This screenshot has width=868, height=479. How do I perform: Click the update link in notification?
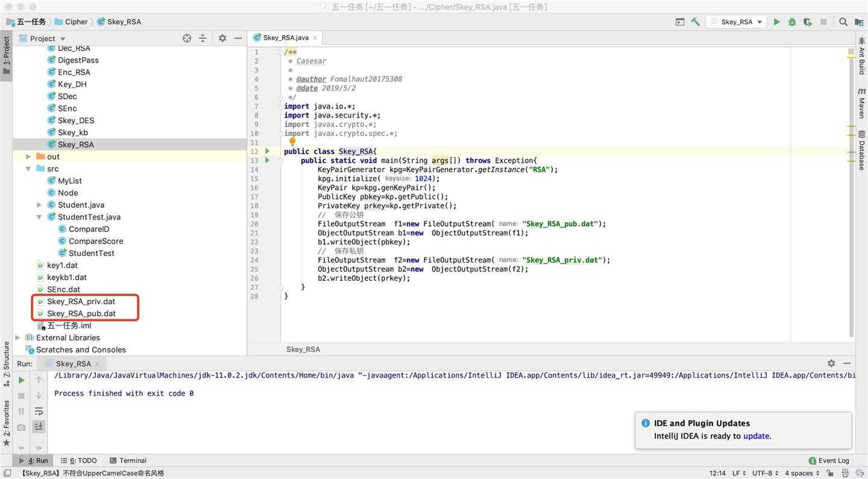click(x=756, y=436)
